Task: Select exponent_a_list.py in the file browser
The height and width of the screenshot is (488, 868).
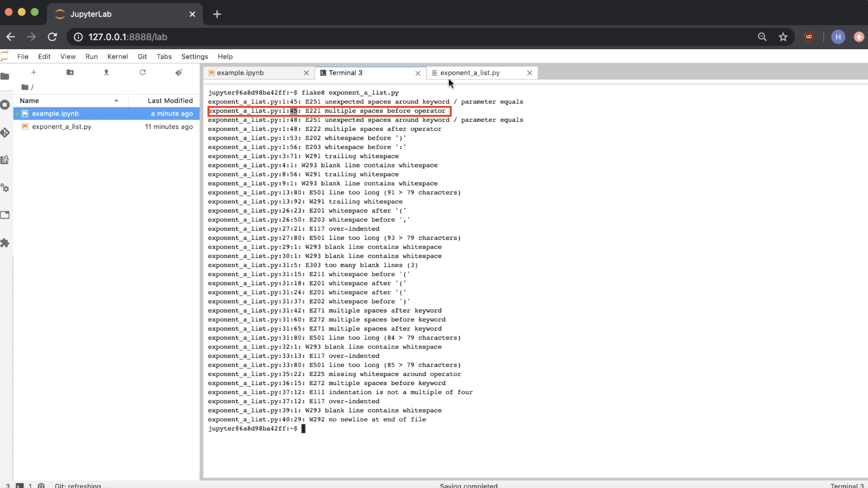Action: [62, 127]
